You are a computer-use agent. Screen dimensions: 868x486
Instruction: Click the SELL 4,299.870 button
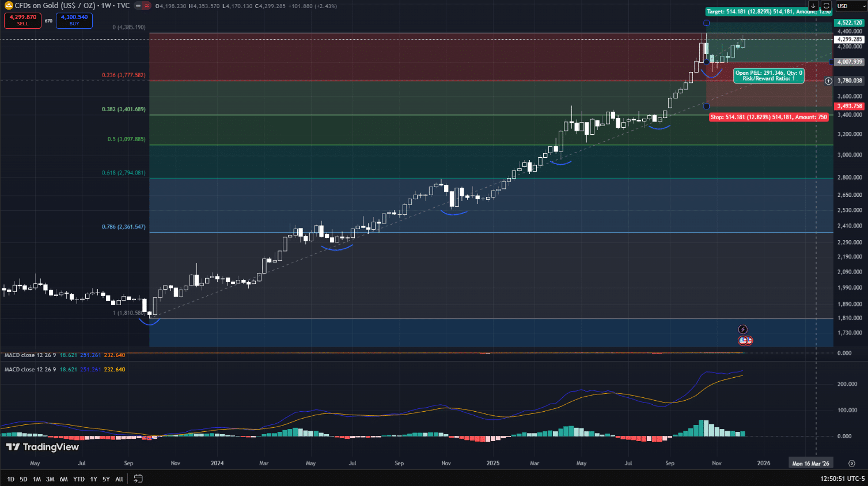click(x=22, y=20)
